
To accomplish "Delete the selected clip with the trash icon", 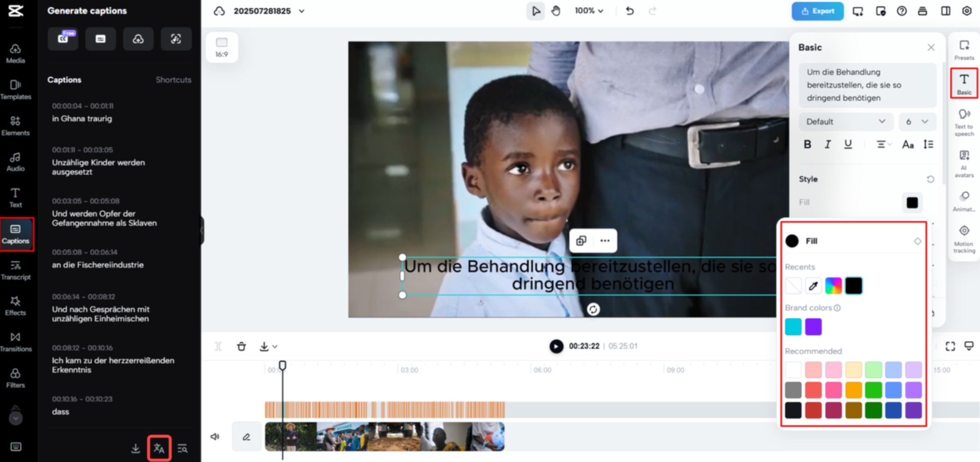I will (x=241, y=346).
